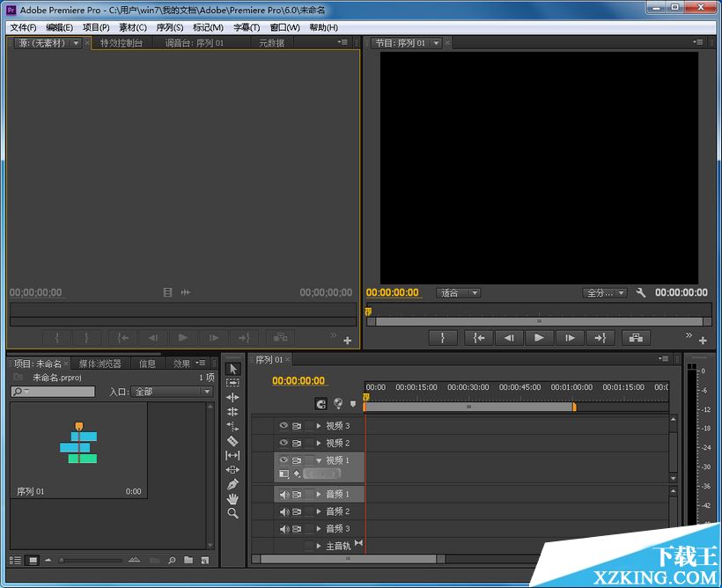
Task: Open the 入口 全部 dropdown
Action: [172, 392]
